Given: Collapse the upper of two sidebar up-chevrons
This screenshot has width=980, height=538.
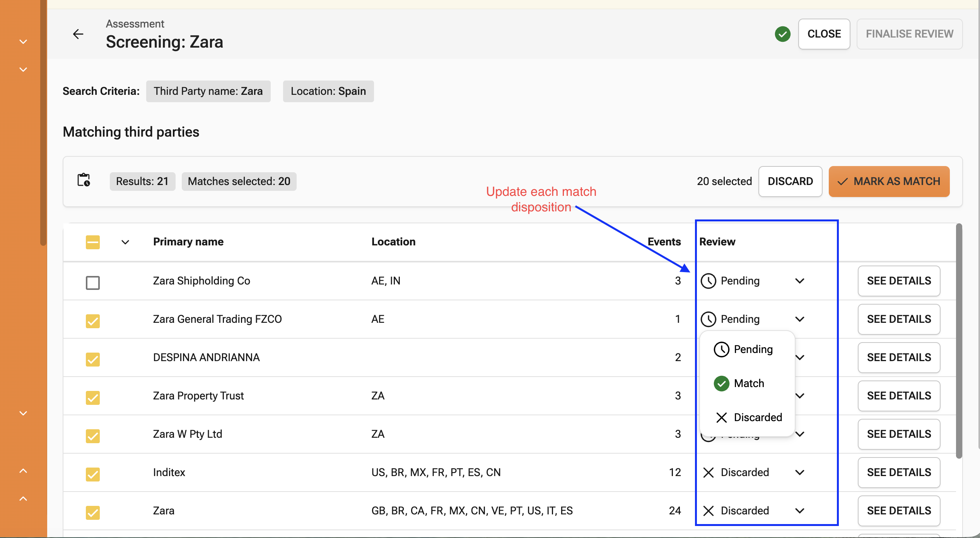Looking at the screenshot, I should pos(23,471).
